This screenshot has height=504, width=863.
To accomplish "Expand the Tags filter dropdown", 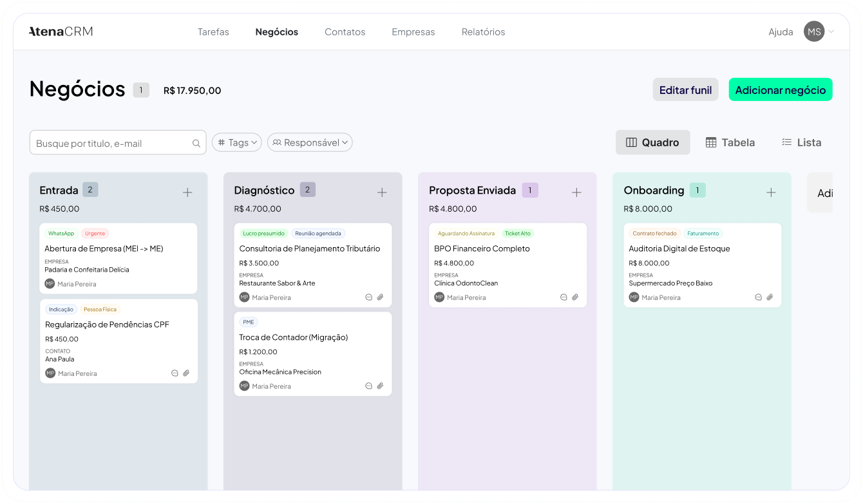I will 237,142.
